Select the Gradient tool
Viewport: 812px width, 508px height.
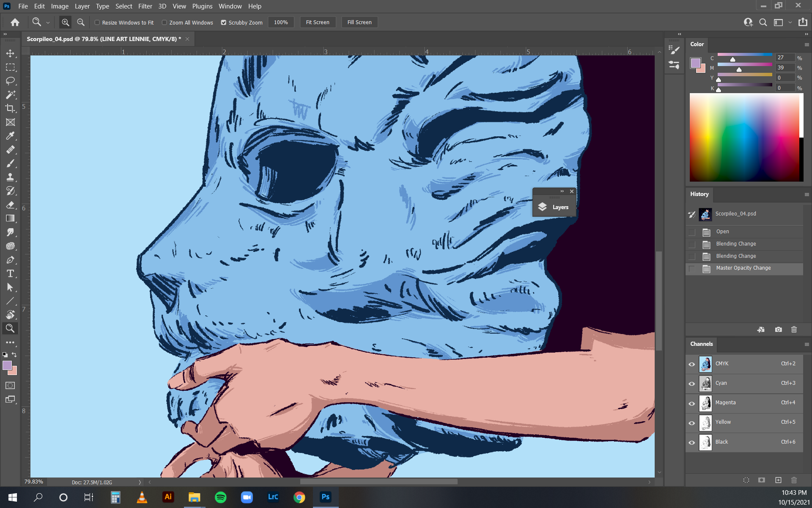10,218
